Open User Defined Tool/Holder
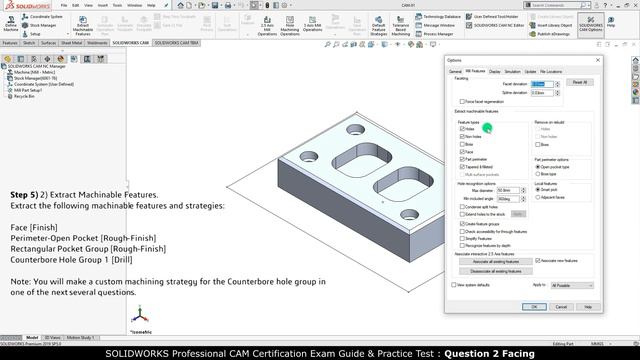This screenshot has height=360, width=640. (x=492, y=17)
